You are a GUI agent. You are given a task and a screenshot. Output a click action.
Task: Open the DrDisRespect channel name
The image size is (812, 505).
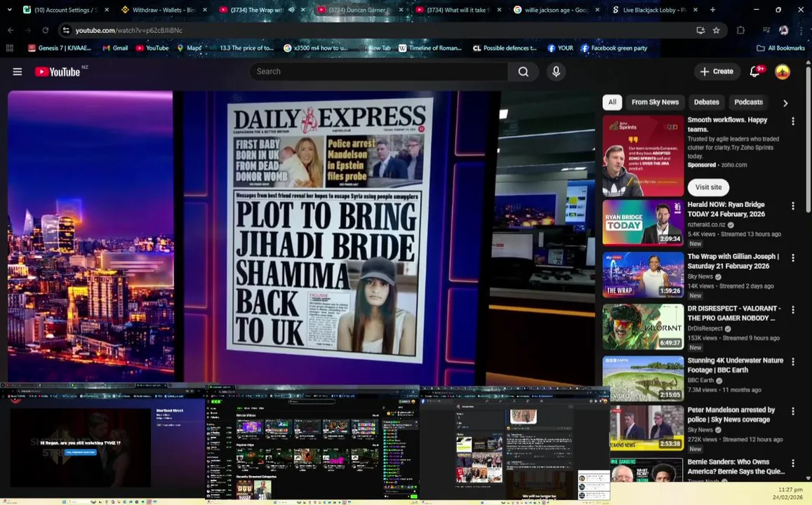(705, 328)
